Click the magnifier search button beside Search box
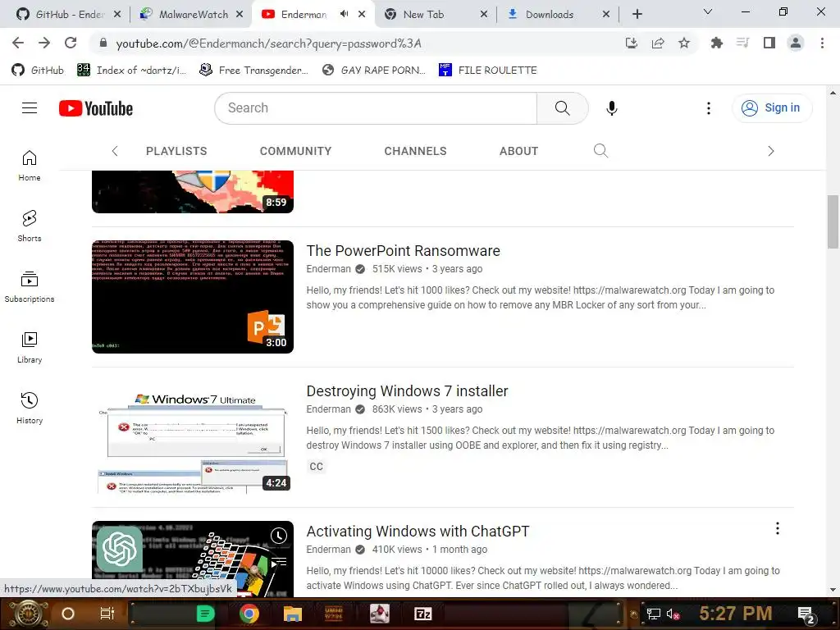Screen dimensions: 840x630 (x=563, y=108)
